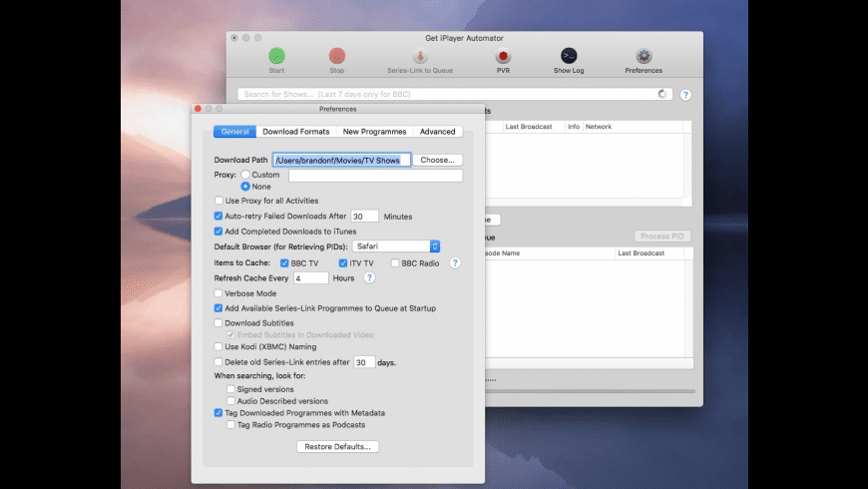Viewport: 868px width, 489px height.
Task: Switch to the General tab
Action: point(234,132)
